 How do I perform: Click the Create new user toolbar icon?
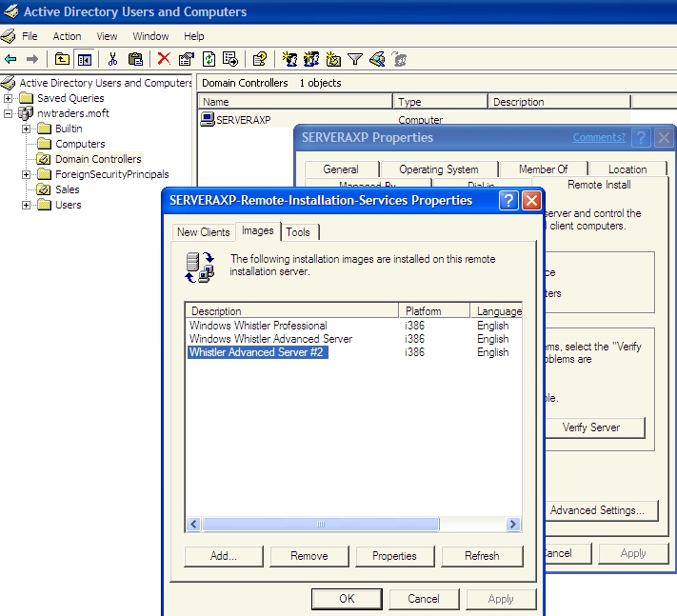pyautogui.click(x=289, y=59)
